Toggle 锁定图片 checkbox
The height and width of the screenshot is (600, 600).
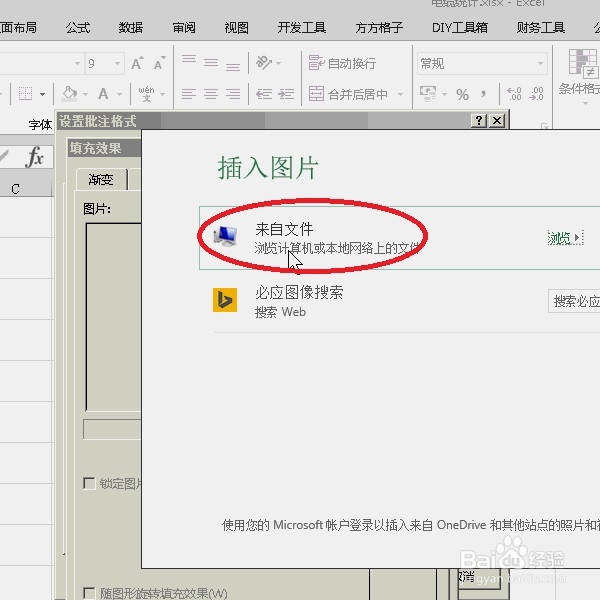point(89,483)
